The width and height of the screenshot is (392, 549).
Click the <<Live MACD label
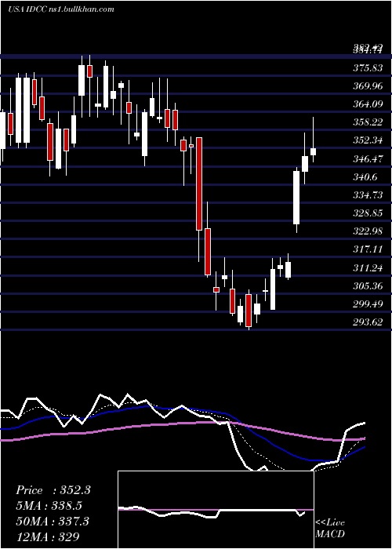click(x=330, y=528)
